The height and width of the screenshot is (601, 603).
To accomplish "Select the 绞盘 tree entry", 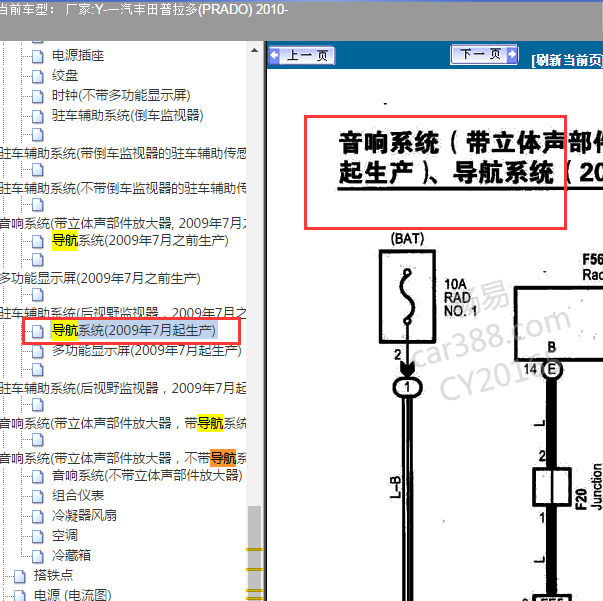I will pos(65,75).
